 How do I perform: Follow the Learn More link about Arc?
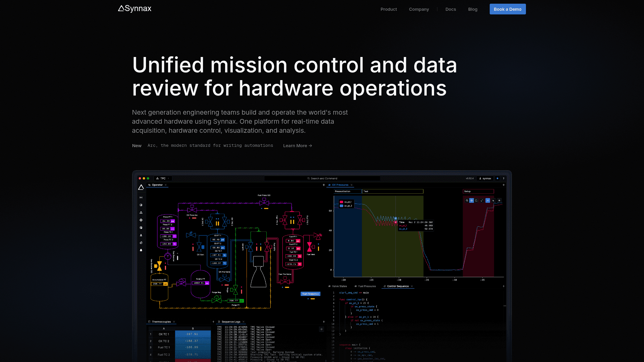[298, 145]
